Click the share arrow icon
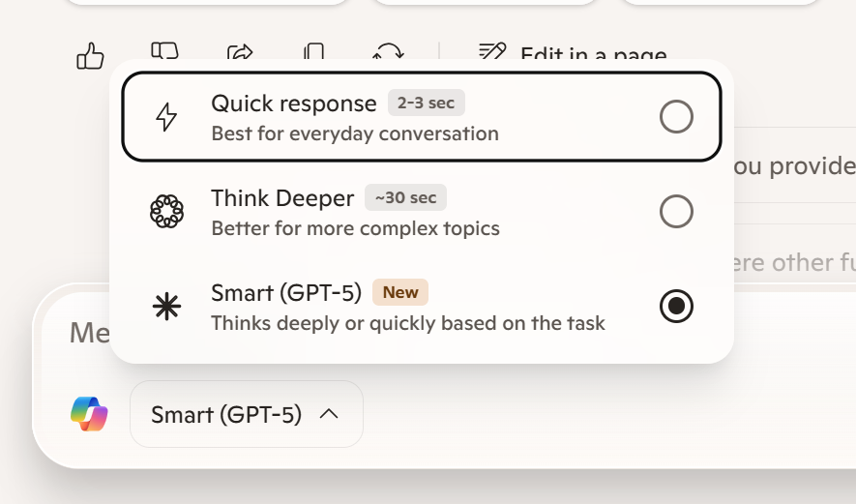 239,52
